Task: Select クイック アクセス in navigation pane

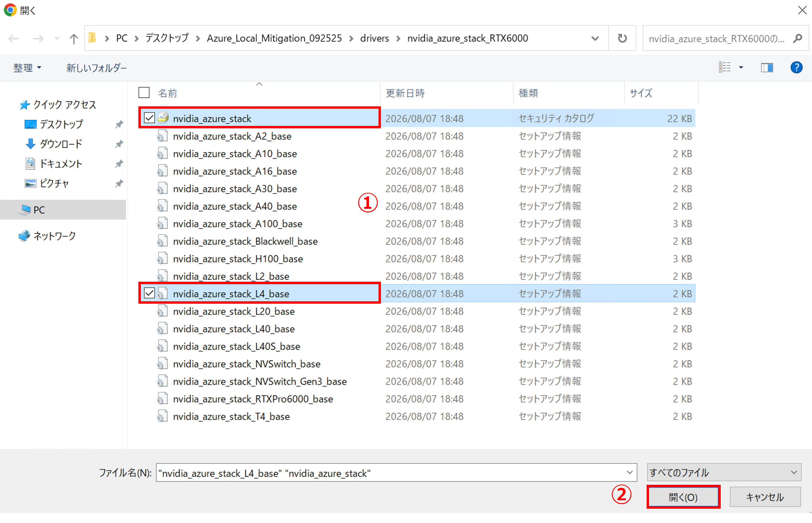Action: [x=58, y=105]
